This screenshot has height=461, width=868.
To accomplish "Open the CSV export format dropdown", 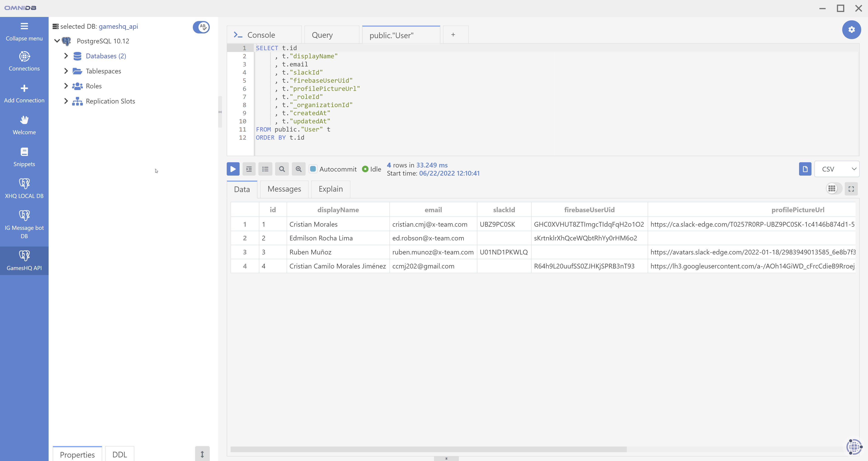I will (x=837, y=169).
